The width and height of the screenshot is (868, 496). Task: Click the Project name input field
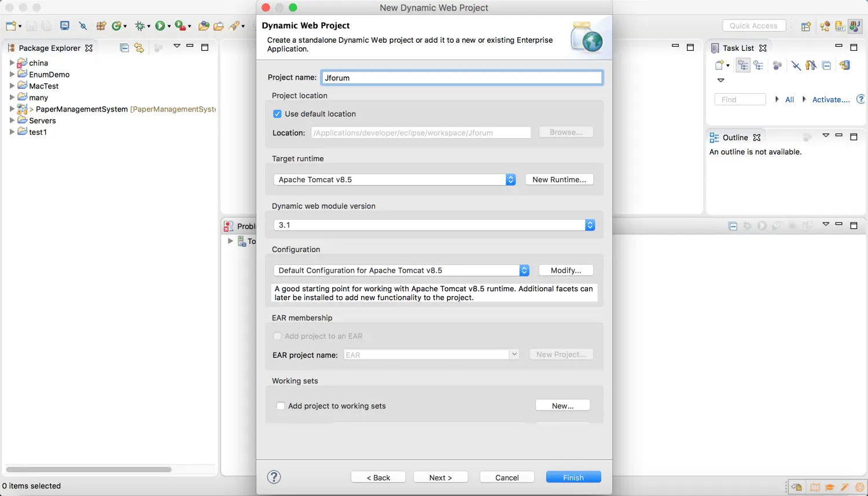(x=462, y=77)
